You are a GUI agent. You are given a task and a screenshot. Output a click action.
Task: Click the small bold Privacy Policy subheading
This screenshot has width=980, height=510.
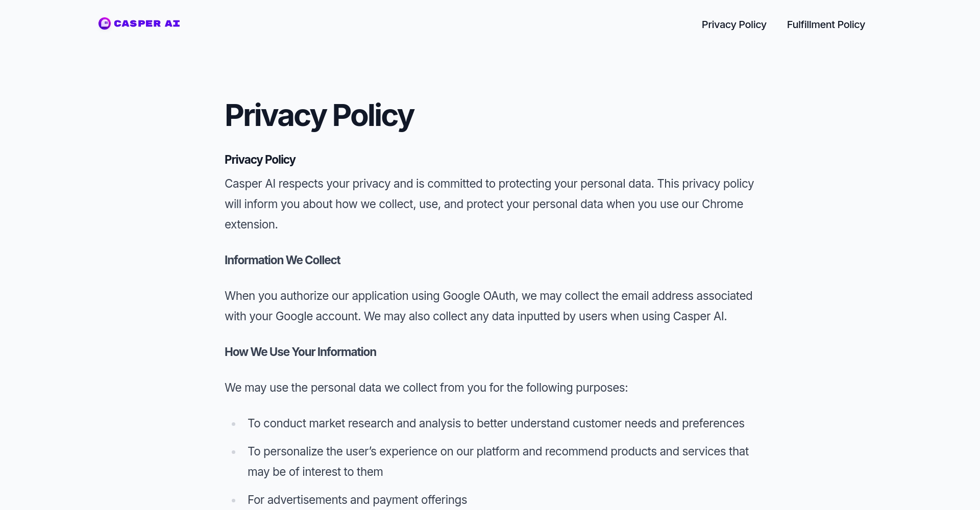(x=260, y=160)
